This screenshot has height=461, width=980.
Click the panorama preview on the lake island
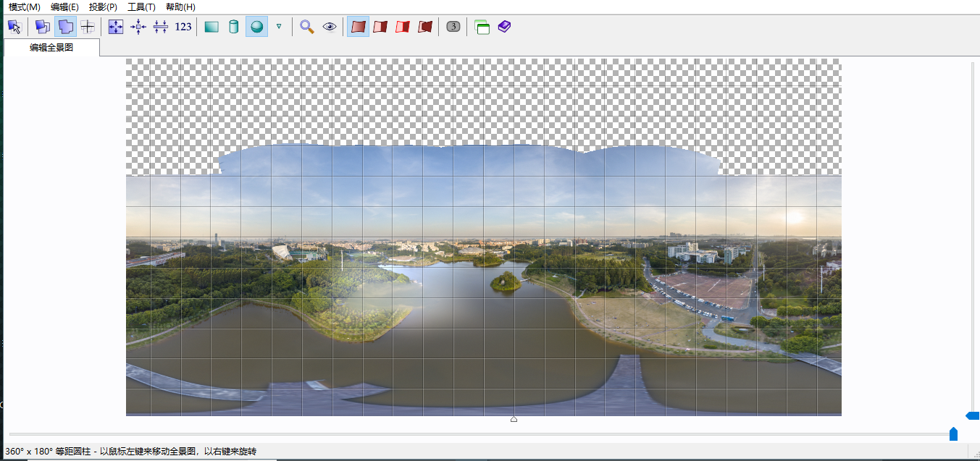point(506,282)
